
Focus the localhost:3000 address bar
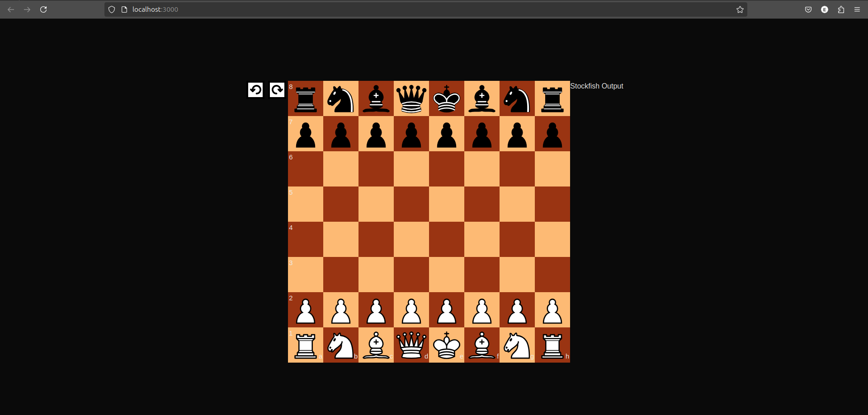point(407,9)
